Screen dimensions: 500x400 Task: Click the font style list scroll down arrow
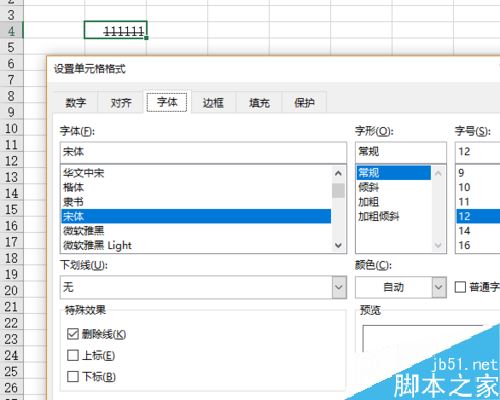(438, 246)
